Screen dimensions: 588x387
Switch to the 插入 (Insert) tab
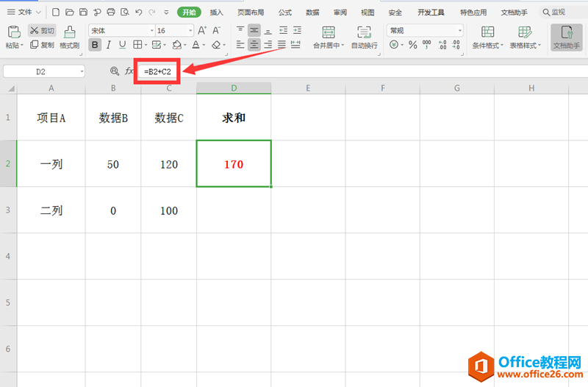(x=216, y=13)
